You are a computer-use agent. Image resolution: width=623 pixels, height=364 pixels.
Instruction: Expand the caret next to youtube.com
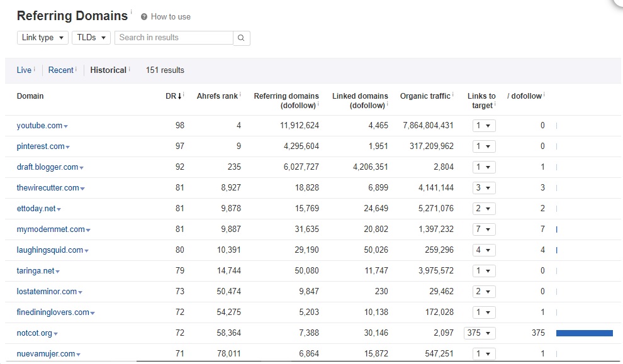(66, 126)
